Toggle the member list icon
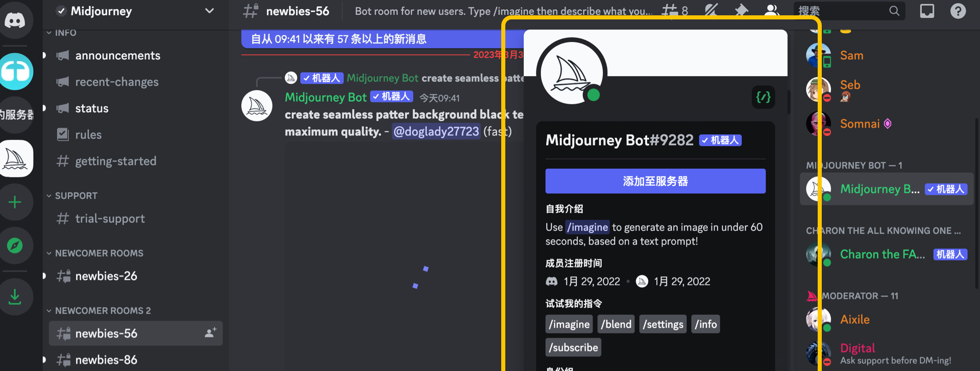980x371 pixels. click(x=771, y=10)
